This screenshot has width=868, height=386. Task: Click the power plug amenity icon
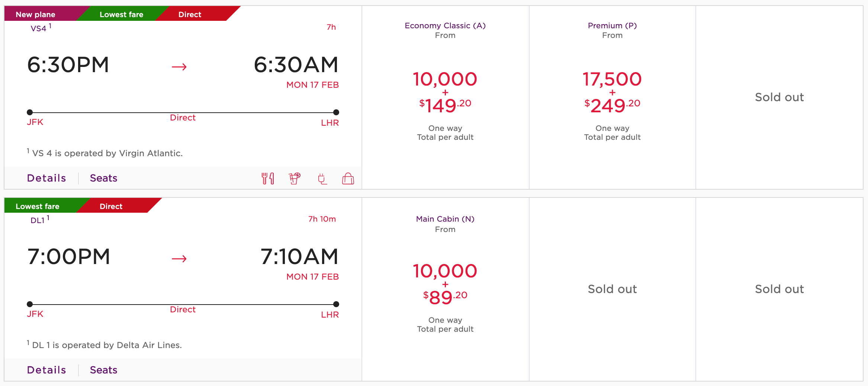pos(322,179)
